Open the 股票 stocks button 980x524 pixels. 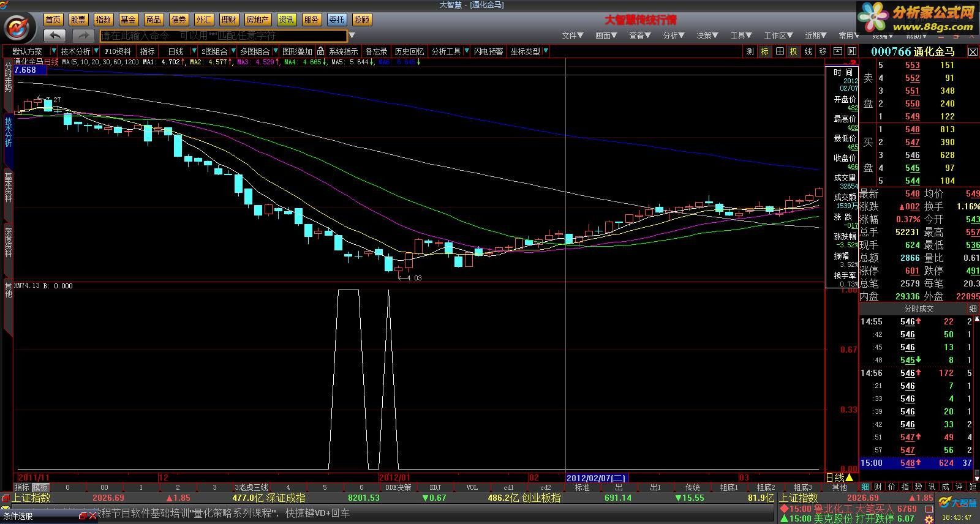tap(78, 20)
